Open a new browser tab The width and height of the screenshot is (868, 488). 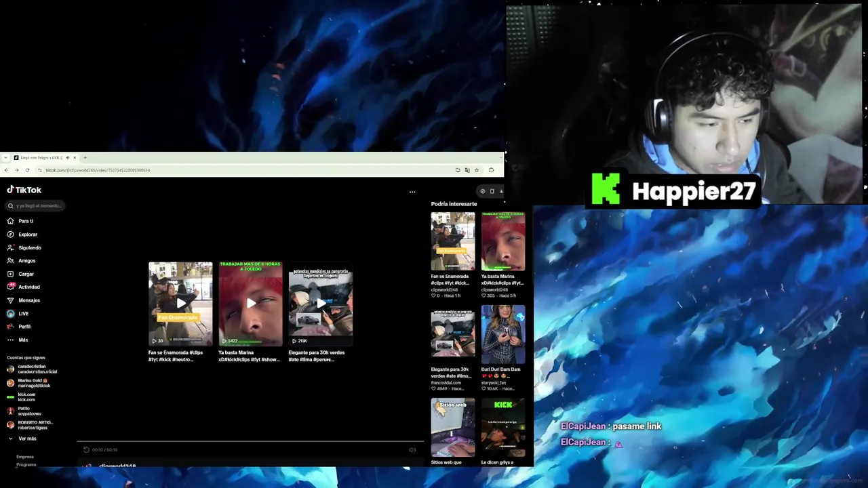(x=85, y=158)
